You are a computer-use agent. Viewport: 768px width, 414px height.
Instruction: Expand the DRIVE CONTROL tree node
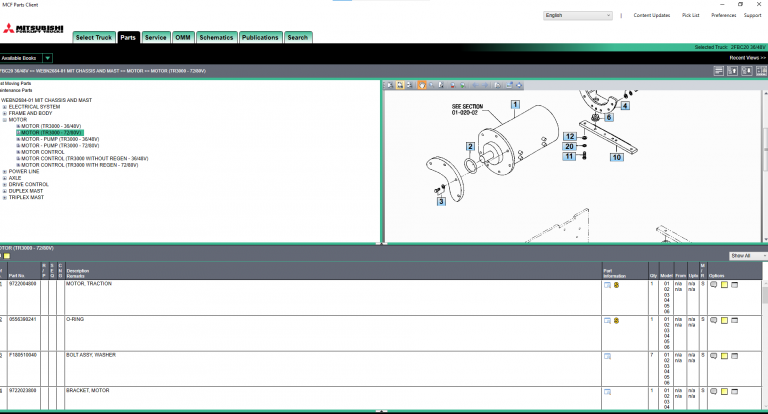tap(5, 184)
